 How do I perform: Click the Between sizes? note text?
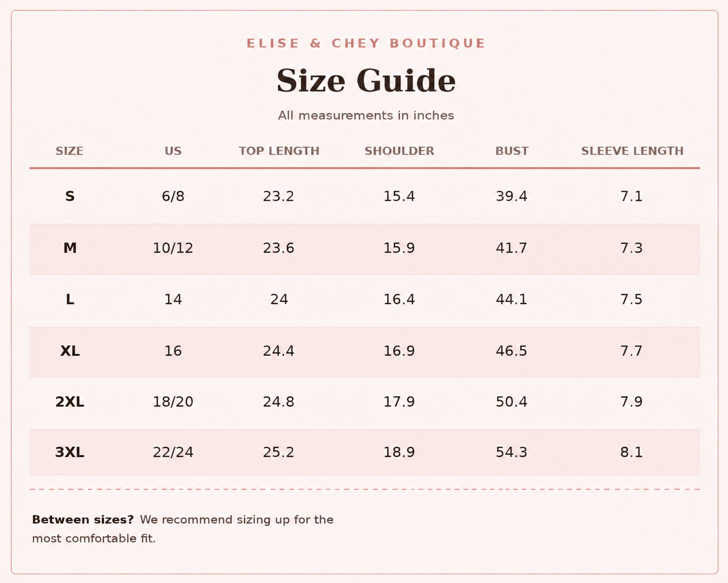(x=183, y=529)
